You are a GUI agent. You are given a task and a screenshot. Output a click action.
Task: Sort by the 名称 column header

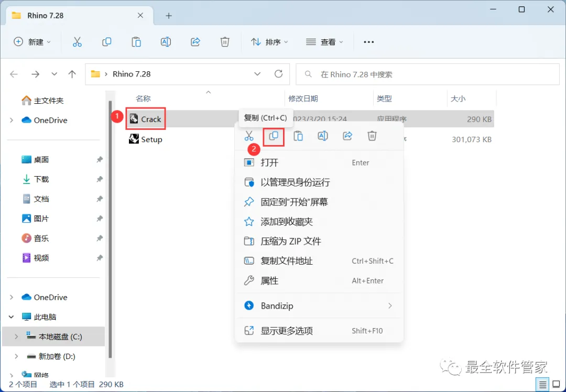[x=143, y=99]
